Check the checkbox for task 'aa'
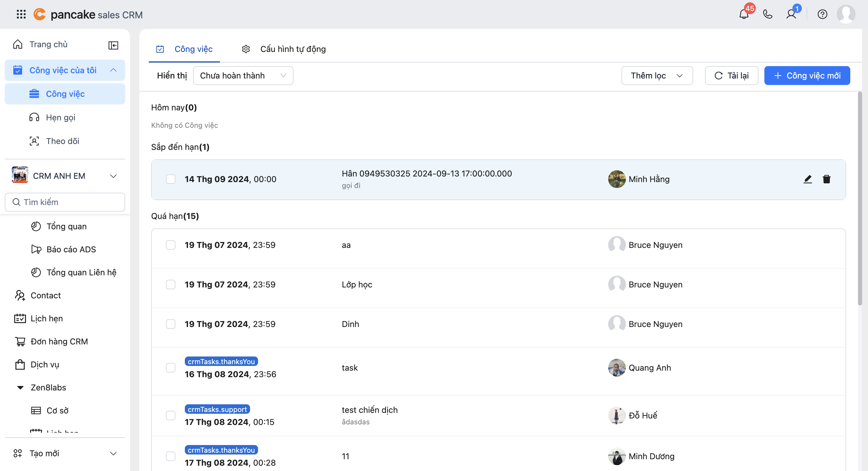This screenshot has height=471, width=868. (171, 245)
